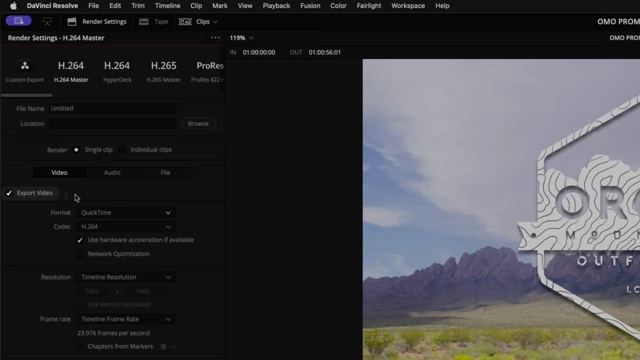Click the Location field
Screen dimensions: 640x360
tap(113, 123)
